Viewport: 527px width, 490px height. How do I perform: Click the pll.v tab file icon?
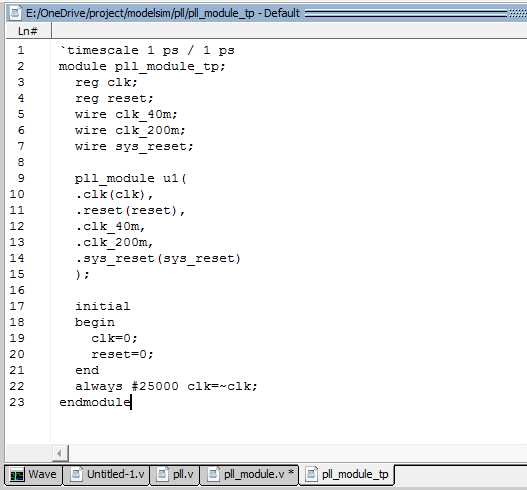[x=163, y=474]
